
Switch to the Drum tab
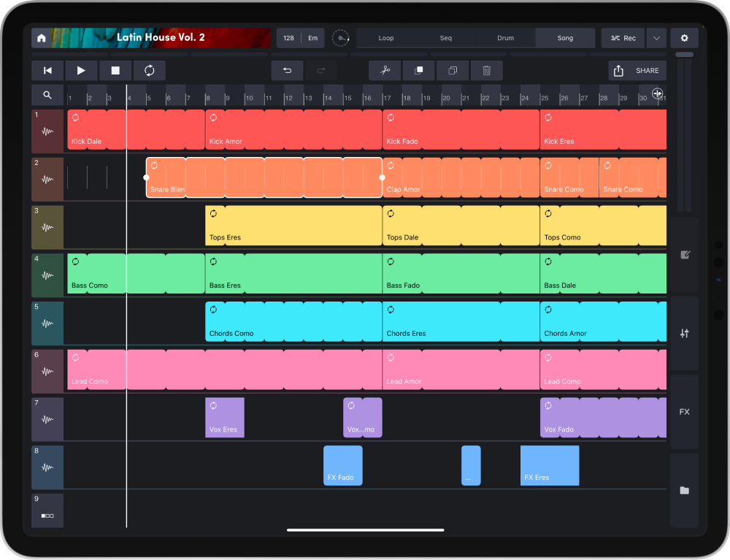click(506, 37)
